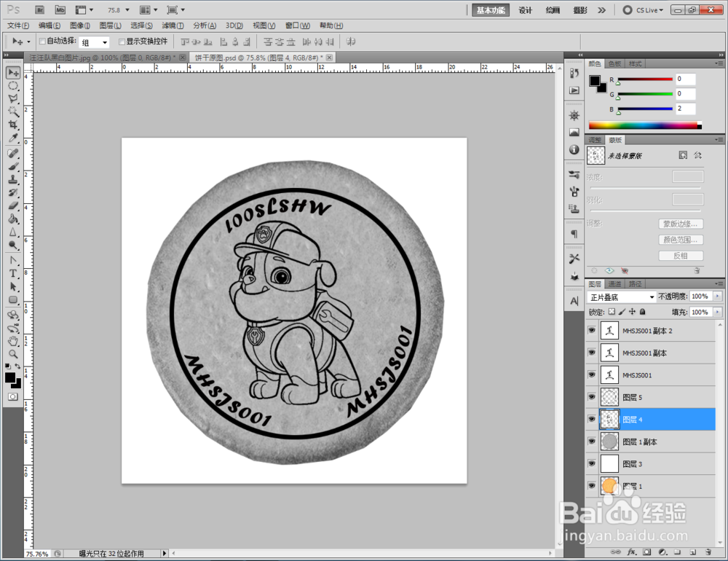
Task: Open the 组 auto-select dropdown
Action: (x=94, y=42)
